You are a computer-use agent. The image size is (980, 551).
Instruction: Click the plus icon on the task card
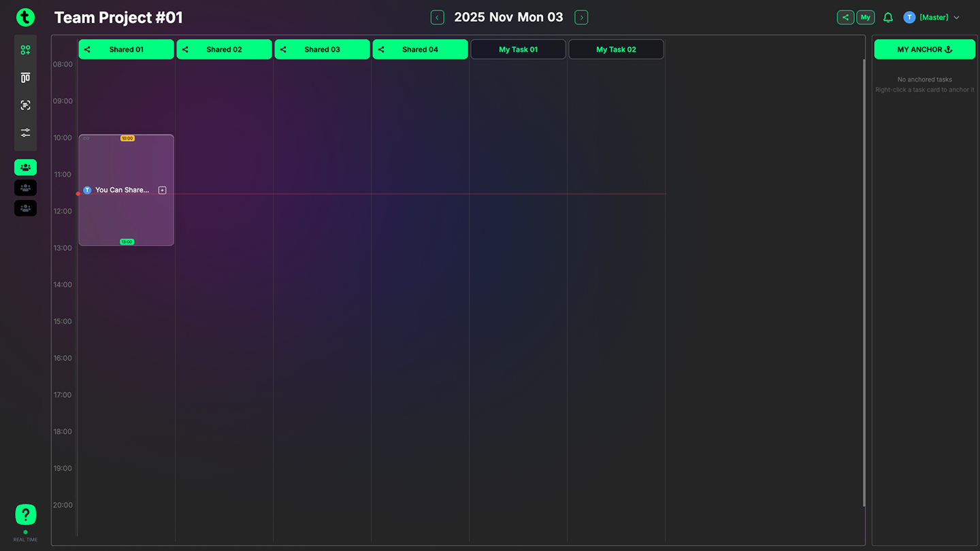(162, 190)
